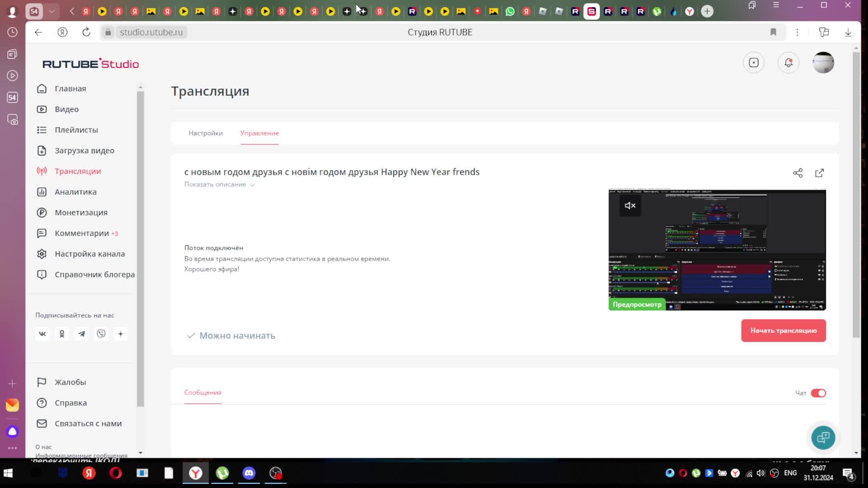Click the share stream icon
Screen dimensions: 868x488
click(798, 173)
